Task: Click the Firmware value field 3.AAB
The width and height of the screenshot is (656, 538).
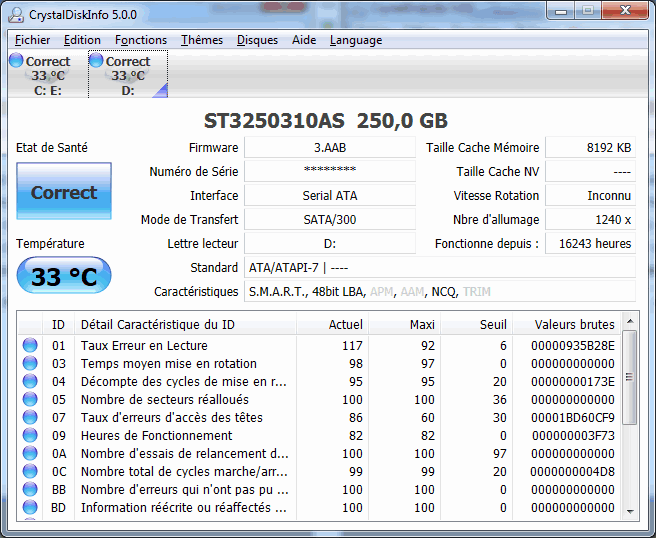Action: click(x=329, y=147)
